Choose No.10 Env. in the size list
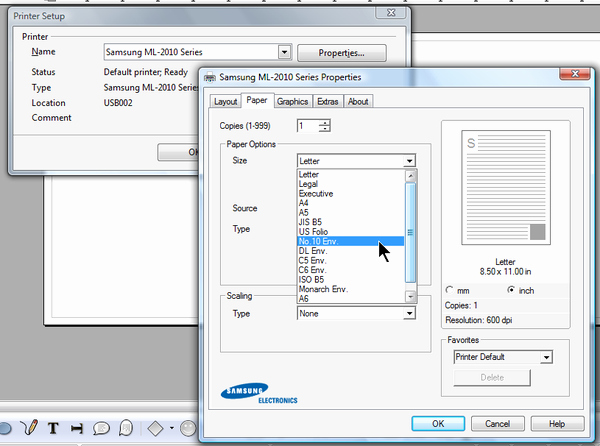 [351, 241]
